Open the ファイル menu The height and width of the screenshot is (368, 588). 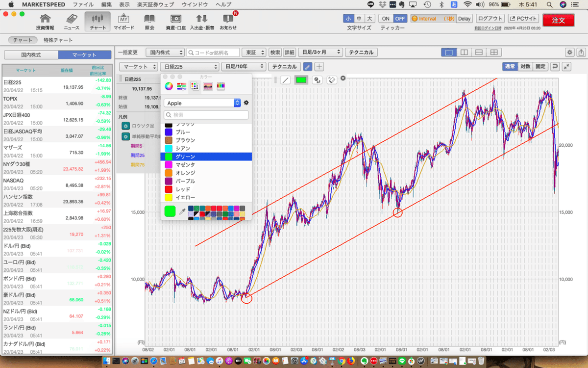tap(83, 4)
